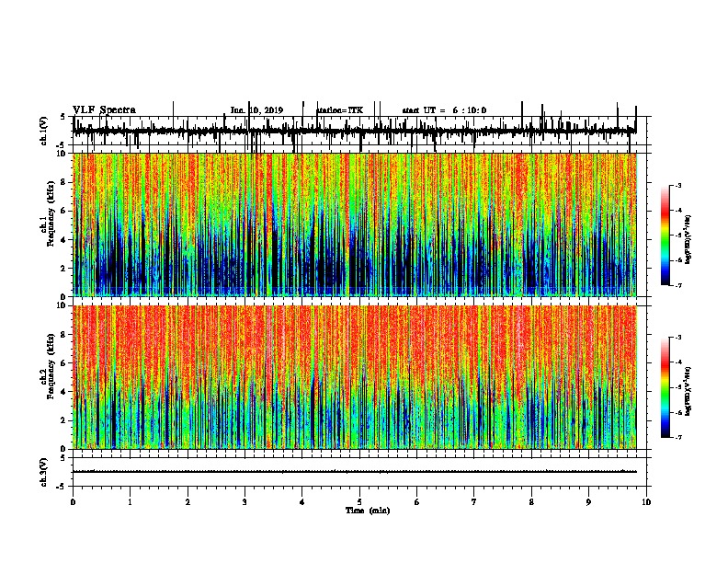Click time axis tick label "4"
This screenshot has width=728, height=563.
pos(302,502)
